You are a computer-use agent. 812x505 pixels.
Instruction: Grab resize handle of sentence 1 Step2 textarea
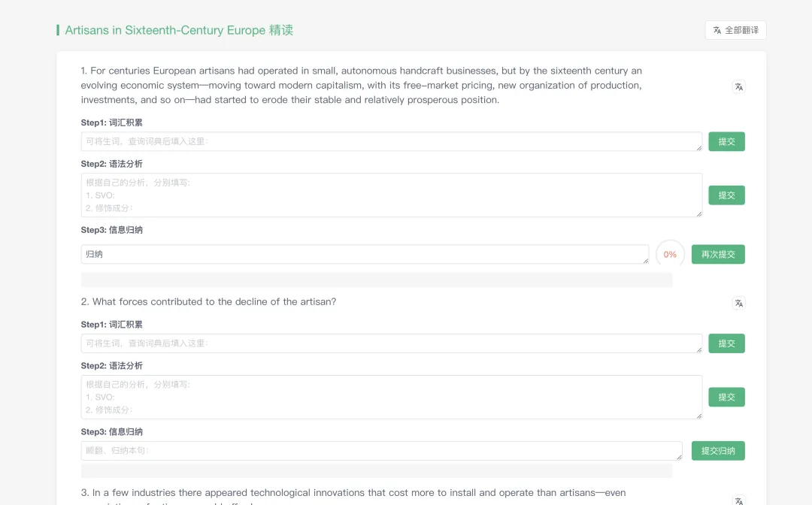pos(699,213)
